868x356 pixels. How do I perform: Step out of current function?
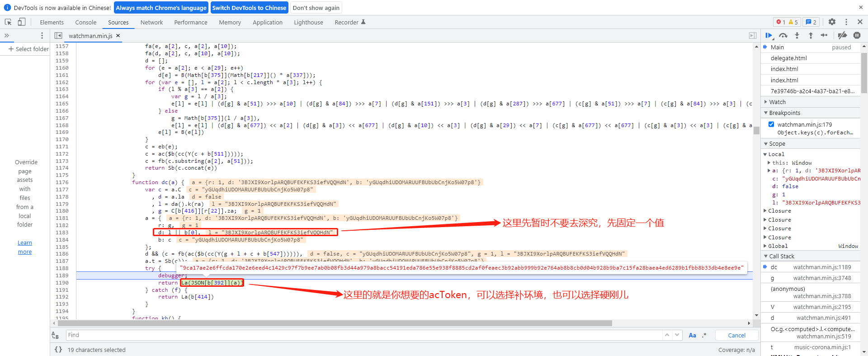click(811, 35)
